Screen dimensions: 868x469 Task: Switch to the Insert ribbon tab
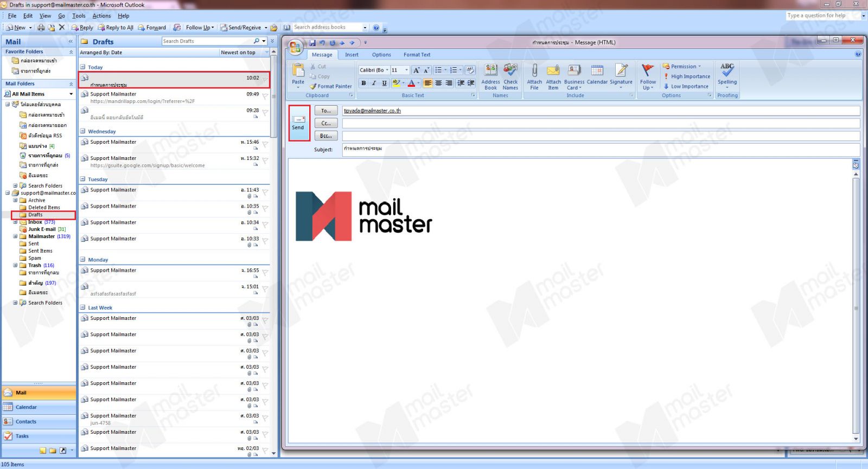coord(352,55)
